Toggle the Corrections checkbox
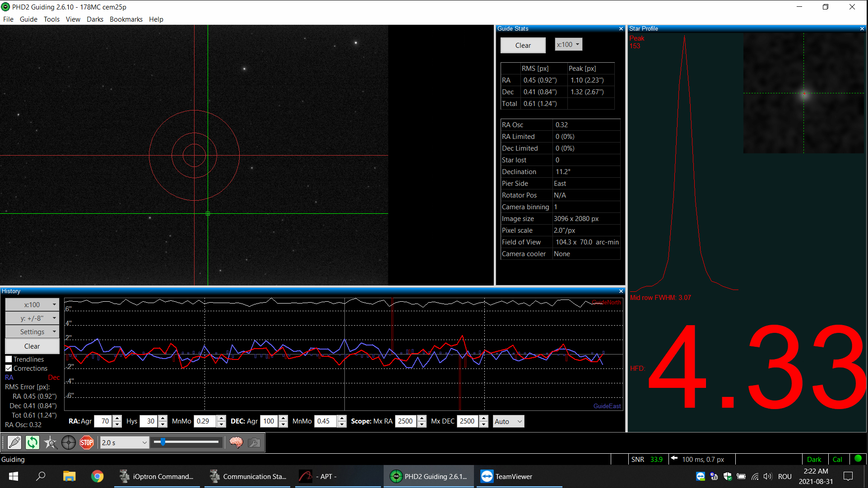 coord(9,368)
